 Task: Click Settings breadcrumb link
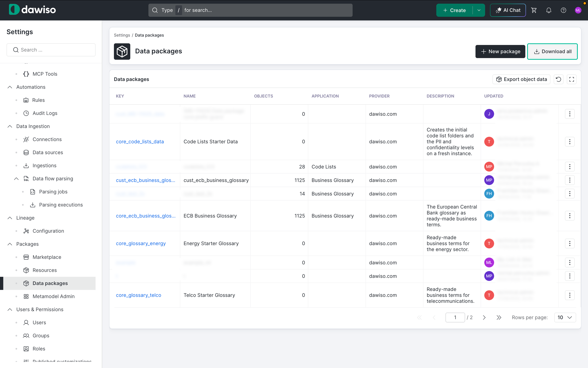tap(122, 35)
